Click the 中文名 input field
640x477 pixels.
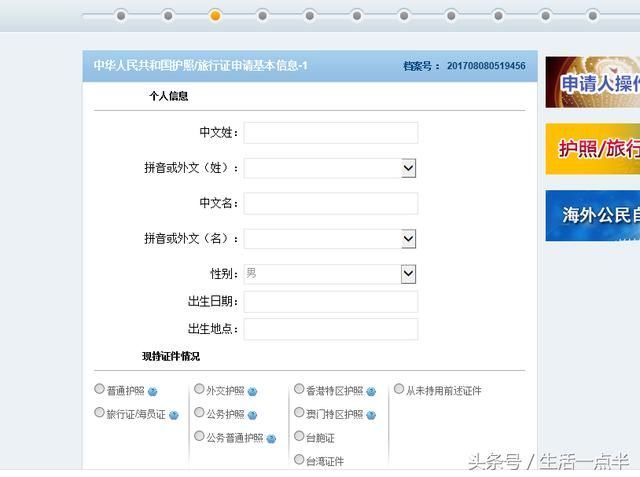coord(331,203)
